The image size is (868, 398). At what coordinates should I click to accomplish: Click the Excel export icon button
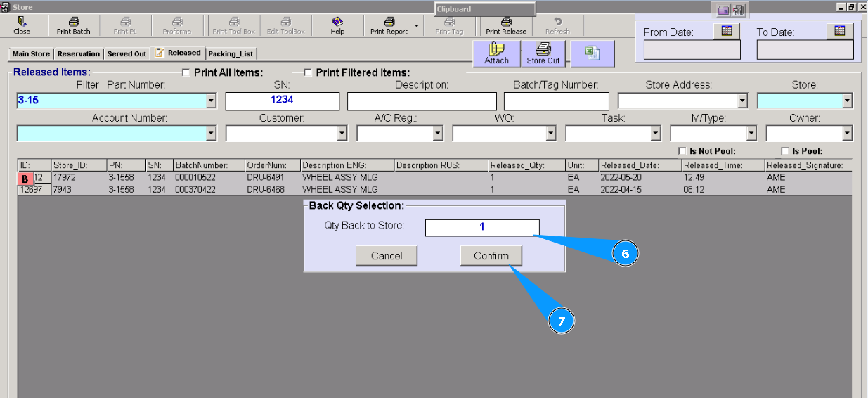tap(592, 53)
